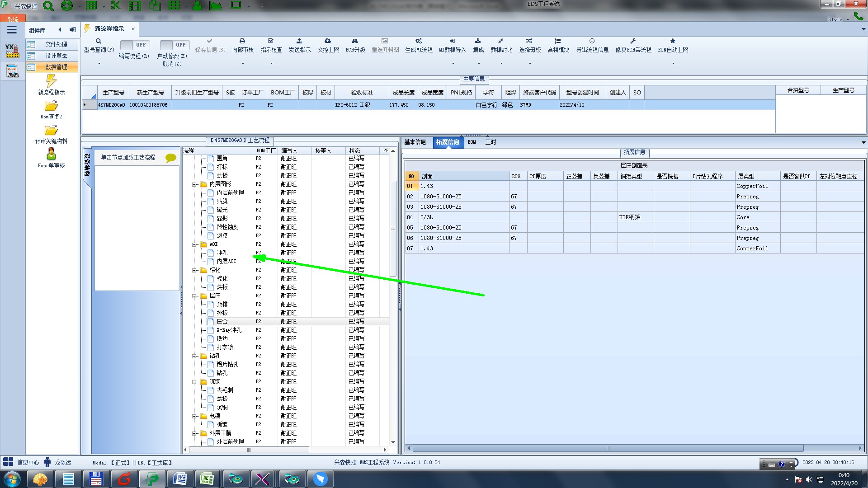Image resolution: width=868 pixels, height=488 pixels.
Task: Click the 内部审核 printer icon
Action: pos(242,41)
